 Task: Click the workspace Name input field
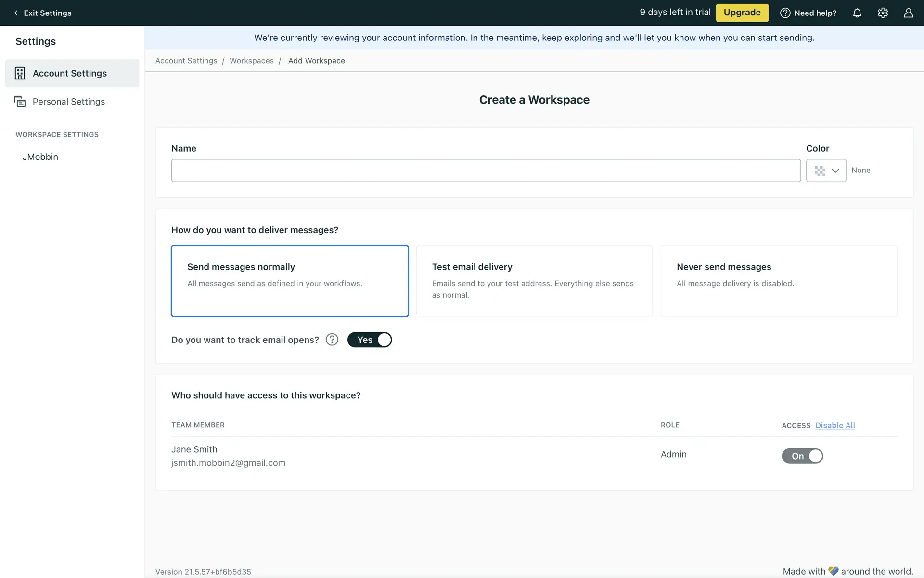(486, 171)
